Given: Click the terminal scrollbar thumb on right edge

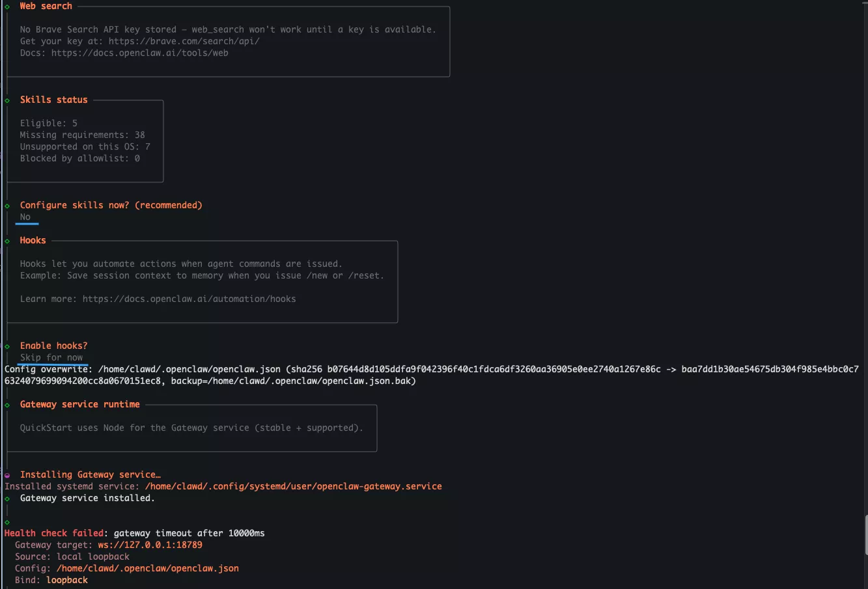Looking at the screenshot, I should pos(865,535).
